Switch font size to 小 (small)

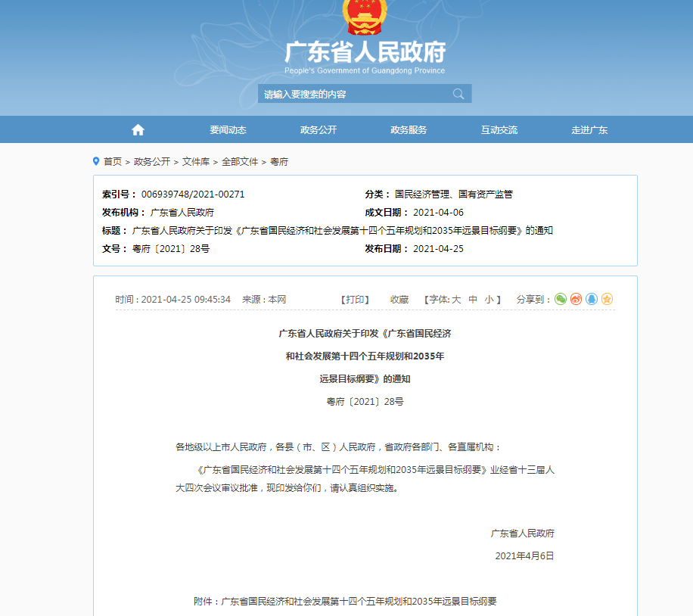489,299
